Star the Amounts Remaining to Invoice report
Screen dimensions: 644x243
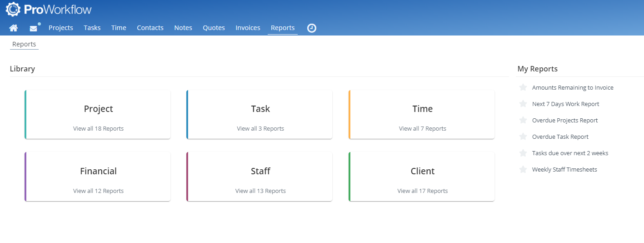click(x=523, y=87)
